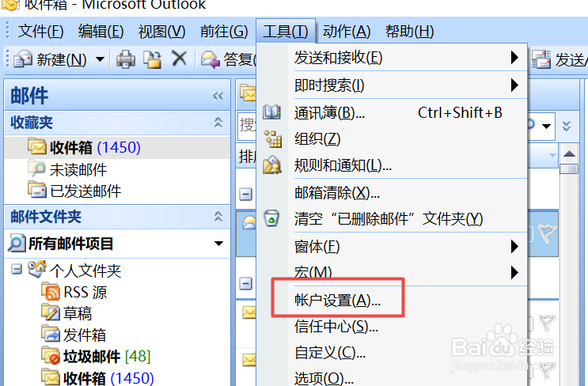Open the 前往(G) menu

click(x=224, y=31)
